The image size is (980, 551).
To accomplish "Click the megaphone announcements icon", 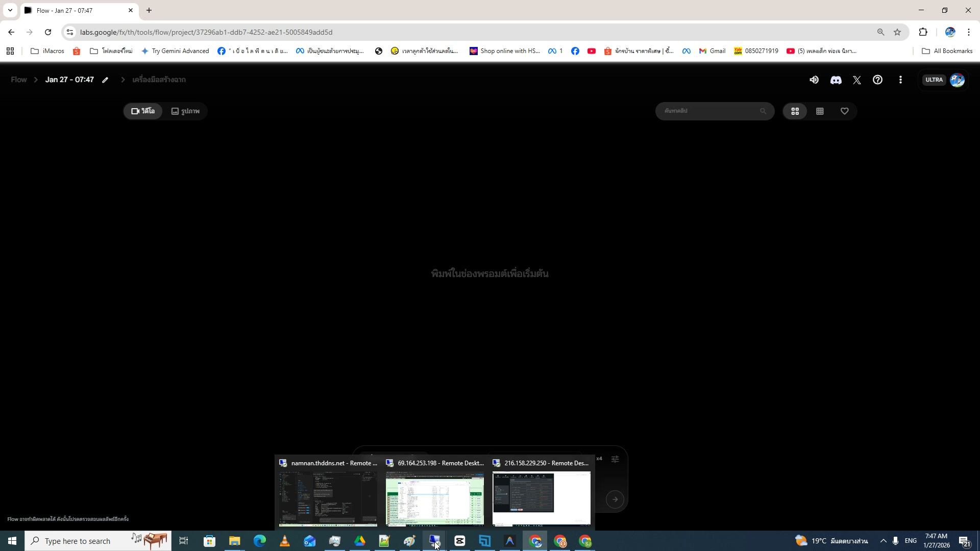I will click(x=814, y=80).
